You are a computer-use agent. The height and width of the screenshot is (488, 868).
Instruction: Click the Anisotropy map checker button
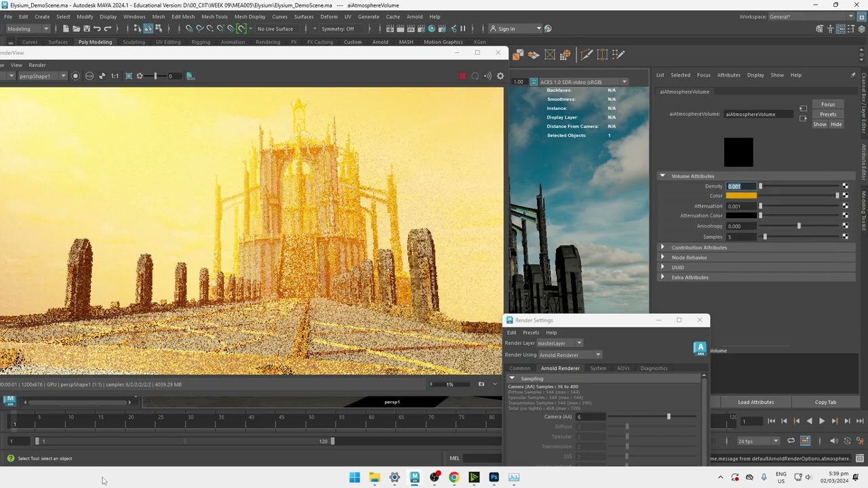click(x=845, y=226)
